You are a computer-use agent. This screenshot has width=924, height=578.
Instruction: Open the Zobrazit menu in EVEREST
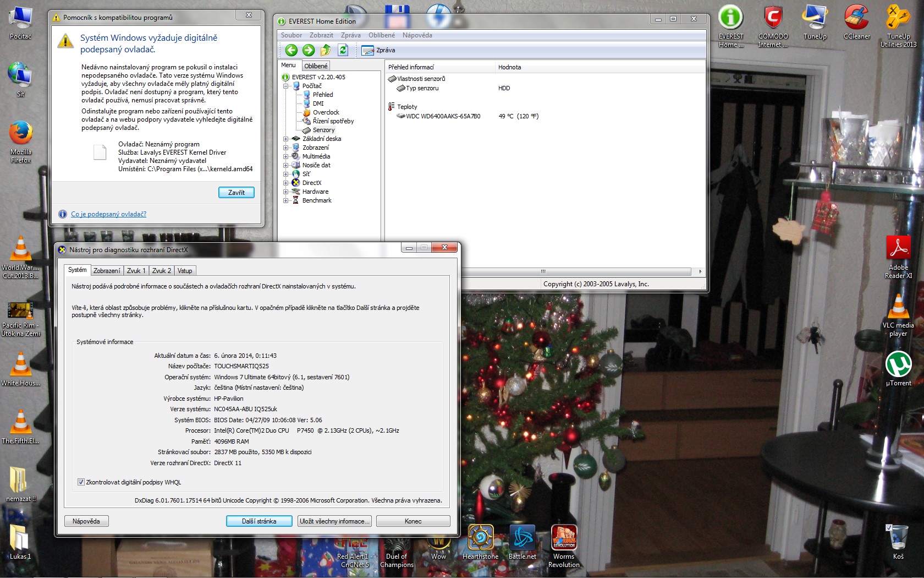(321, 35)
